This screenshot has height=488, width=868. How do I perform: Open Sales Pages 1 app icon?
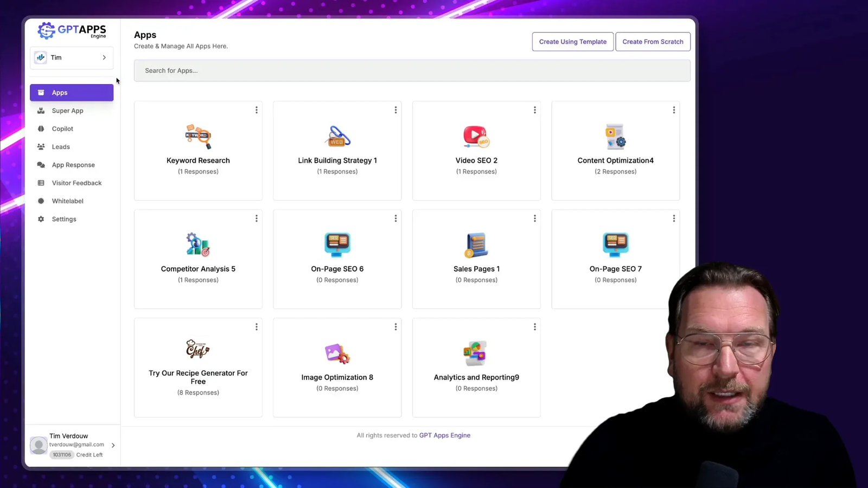[476, 245]
